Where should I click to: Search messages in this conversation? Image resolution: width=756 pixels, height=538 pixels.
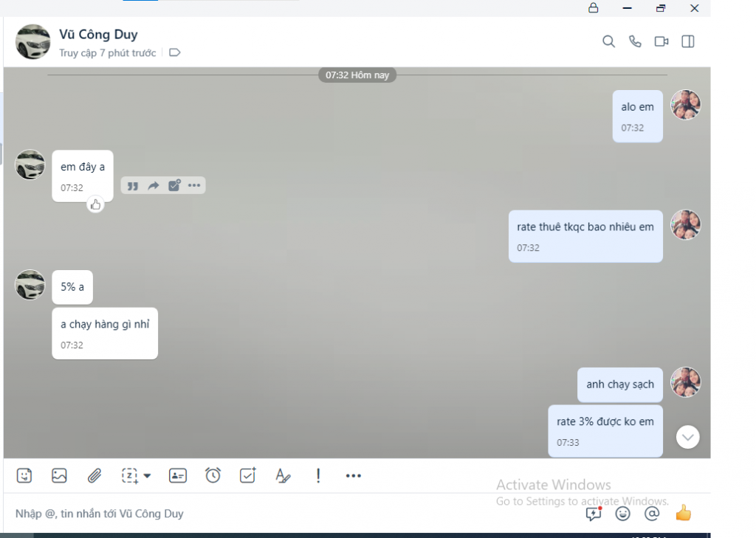(608, 42)
